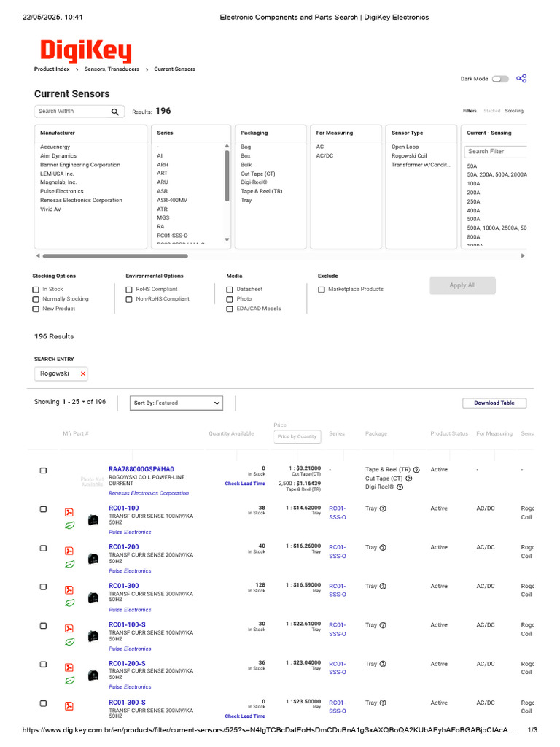The width and height of the screenshot is (560, 747).
Task: Open the Sort By Featured dropdown
Action: point(176,403)
